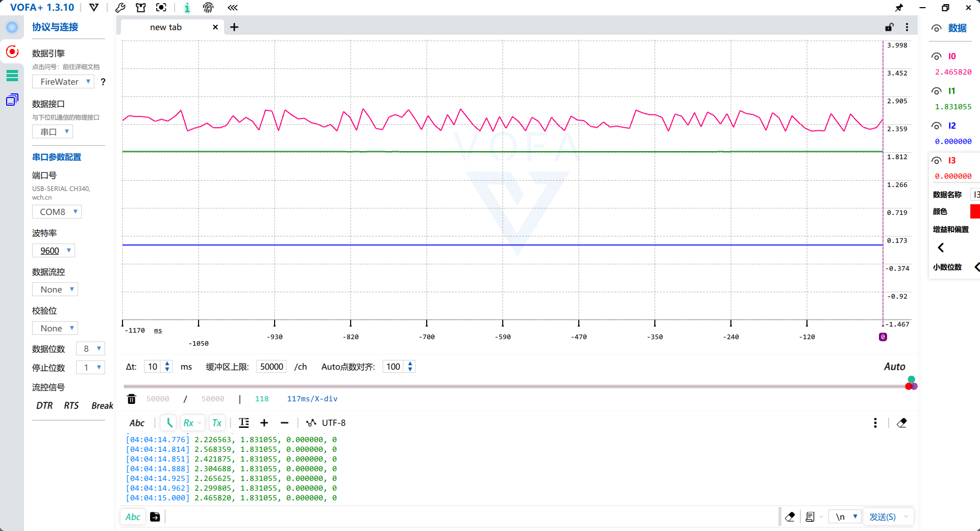Image resolution: width=980 pixels, height=531 pixels.
Task: Open the receive area three-dot menu
Action: click(875, 423)
